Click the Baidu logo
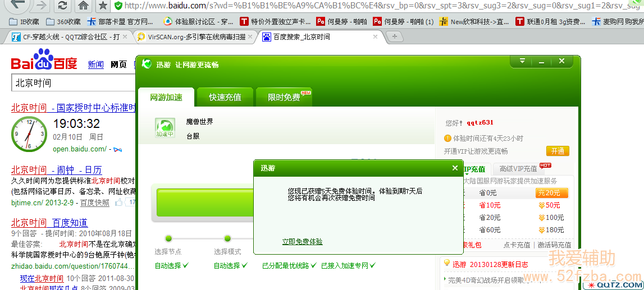Screen dimensions: 644x290 pyautogui.click(x=44, y=60)
